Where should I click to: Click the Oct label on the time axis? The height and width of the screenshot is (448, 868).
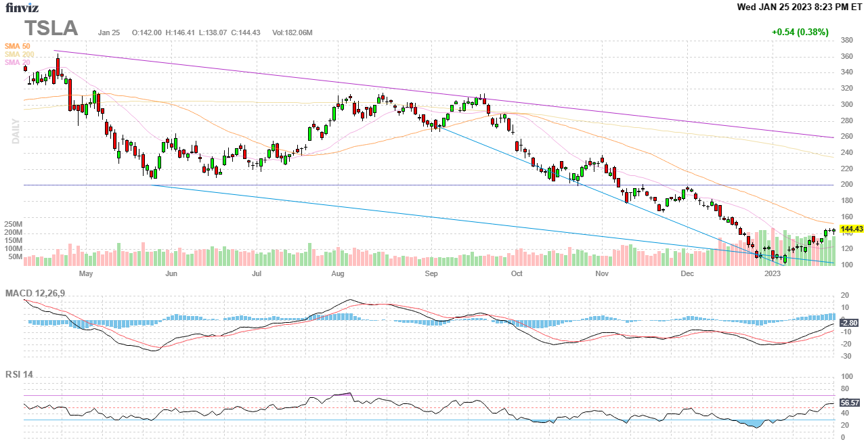[x=517, y=274]
